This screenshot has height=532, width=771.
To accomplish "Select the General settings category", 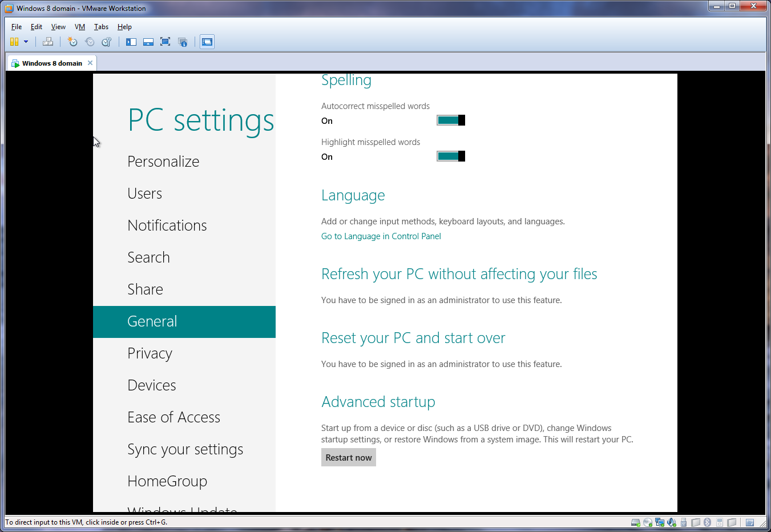I will (x=184, y=322).
